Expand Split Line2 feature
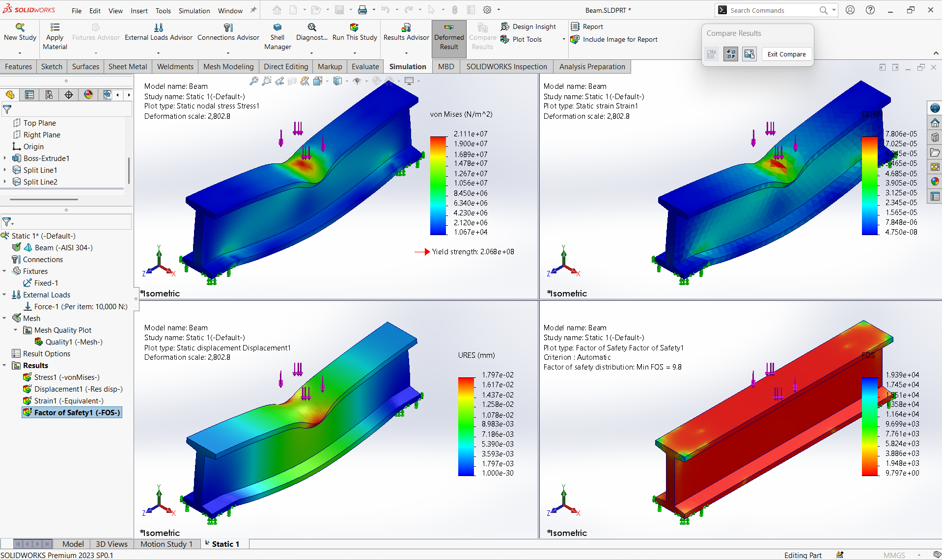The width and height of the screenshot is (942, 560). pyautogui.click(x=5, y=182)
